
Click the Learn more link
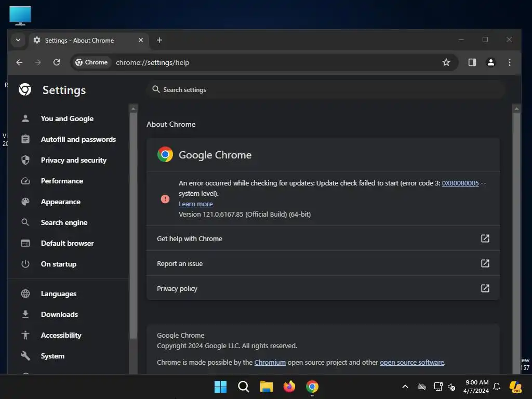pos(196,204)
